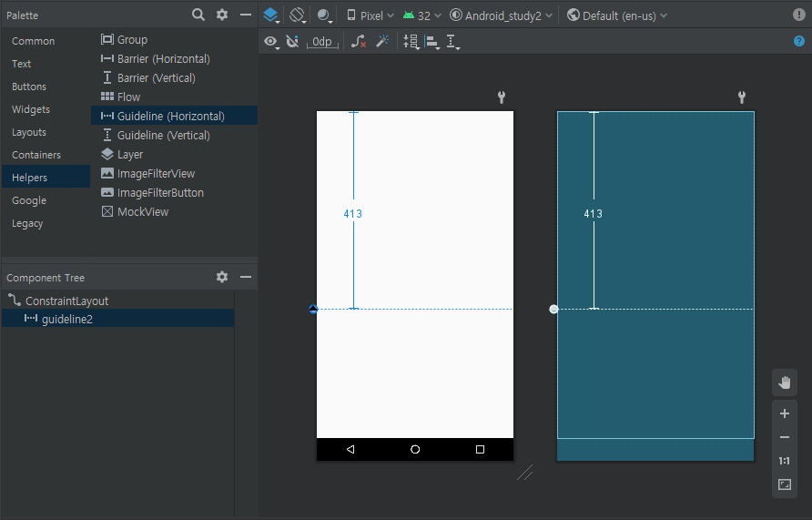Pick Flow helper item
This screenshot has height=520, width=812.
point(174,97)
